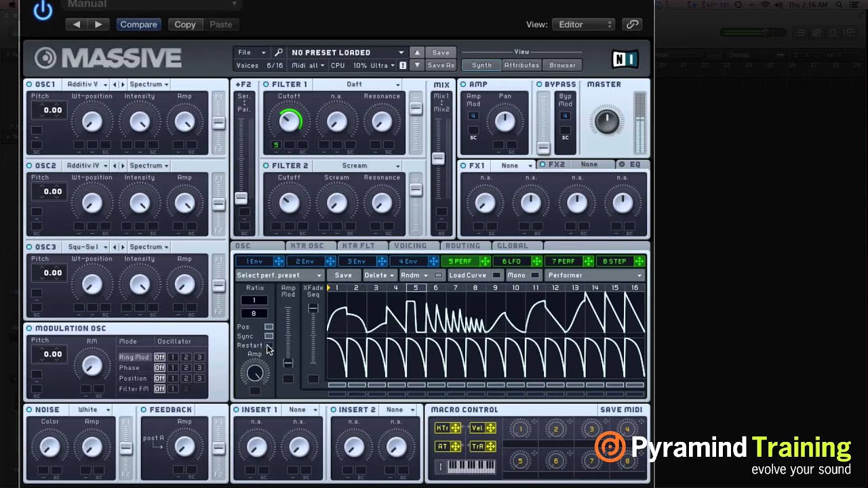The image size is (868, 488).
Task: Click the Save As button
Action: click(x=441, y=66)
